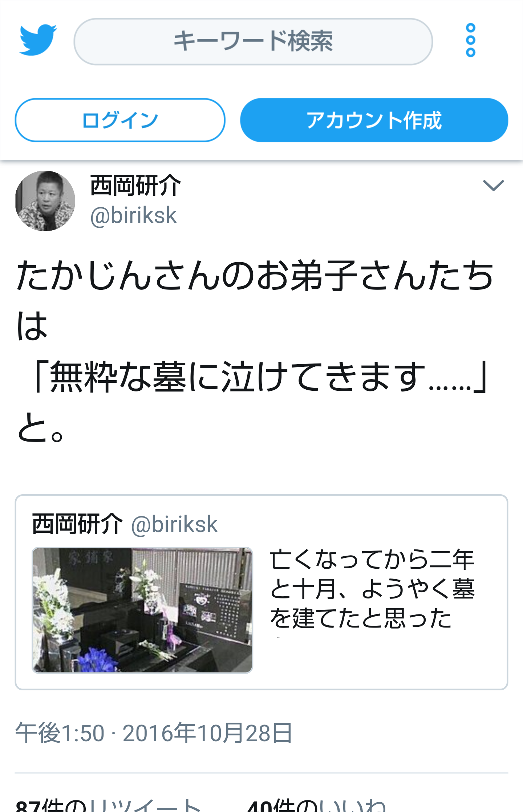This screenshot has width=523, height=812.
Task: Open the timestamp 午後1:50 · 2016年10月28日
Action: (154, 733)
